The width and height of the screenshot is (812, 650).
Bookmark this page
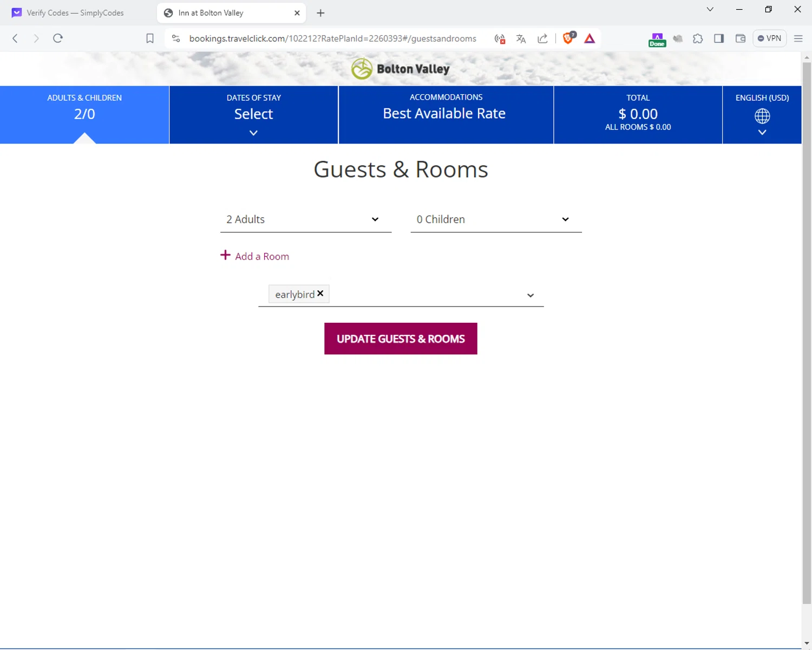tap(150, 38)
